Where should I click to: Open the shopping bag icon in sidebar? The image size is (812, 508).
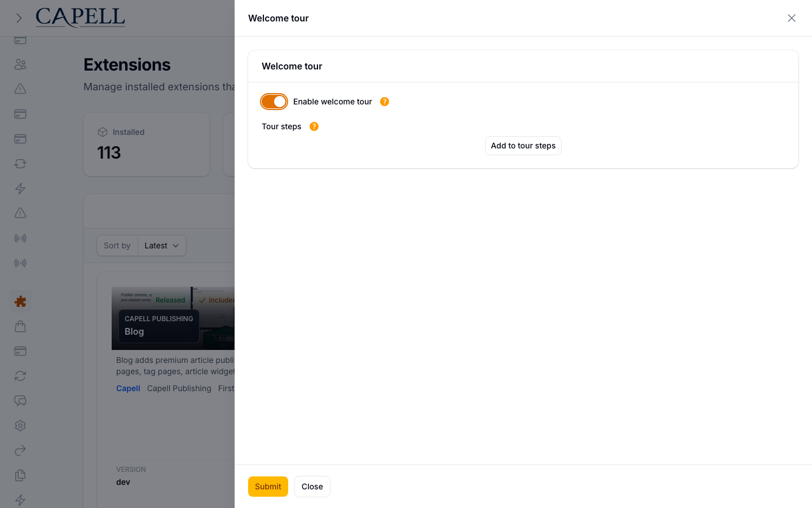pyautogui.click(x=20, y=326)
